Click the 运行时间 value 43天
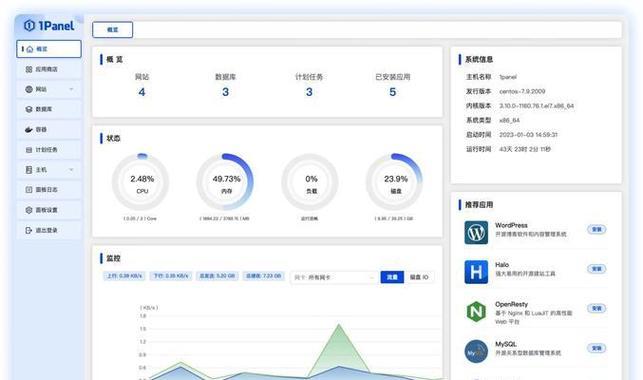This screenshot has width=643, height=380. [x=525, y=149]
